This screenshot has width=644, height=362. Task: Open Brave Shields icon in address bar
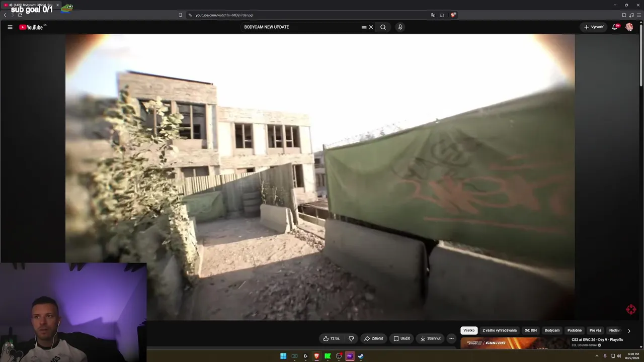pos(453,15)
